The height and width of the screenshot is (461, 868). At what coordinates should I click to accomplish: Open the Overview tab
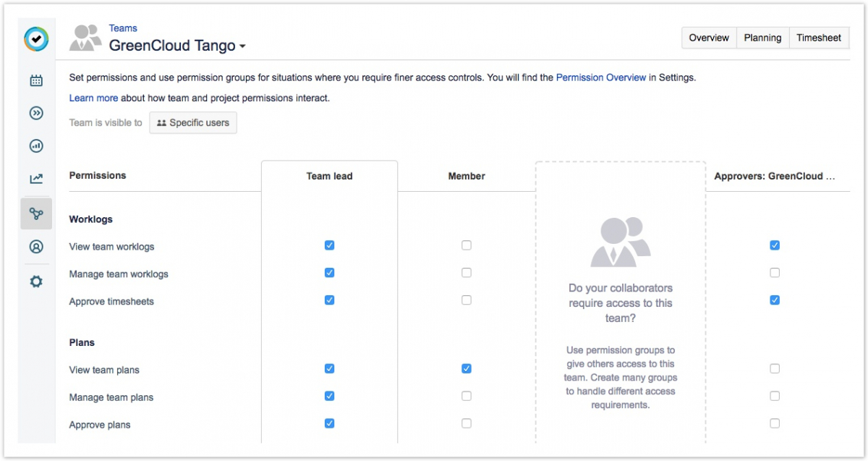point(709,38)
